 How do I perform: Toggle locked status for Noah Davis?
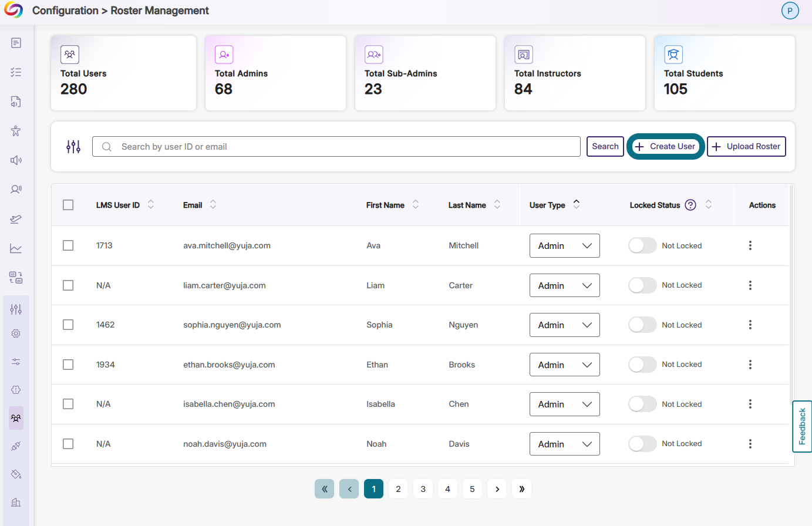642,444
